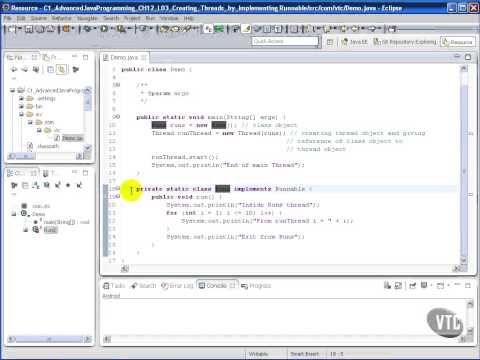Click the Collapse All icon in Navigator
Screen dimensions: 480x360
[50, 69]
